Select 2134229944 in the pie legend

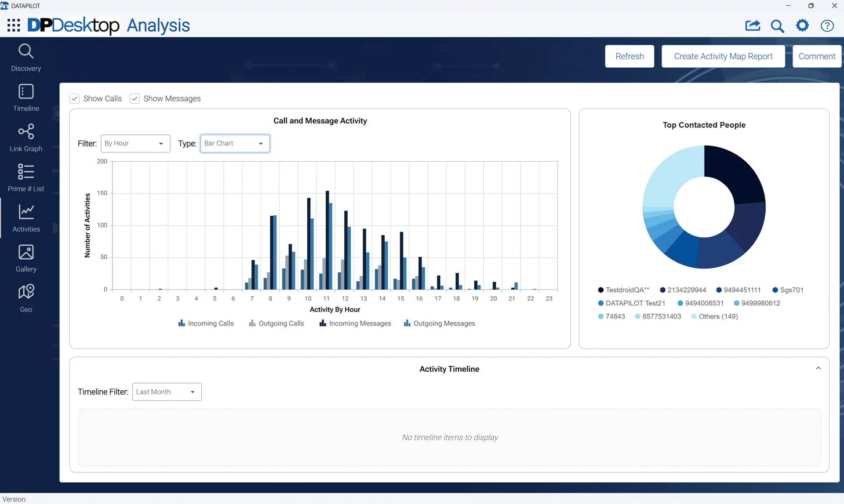[683, 290]
